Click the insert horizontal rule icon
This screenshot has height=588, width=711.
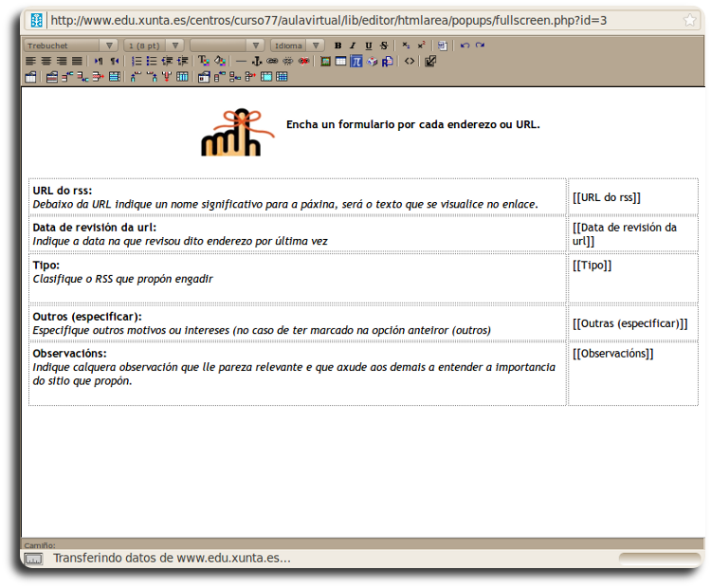[241, 61]
